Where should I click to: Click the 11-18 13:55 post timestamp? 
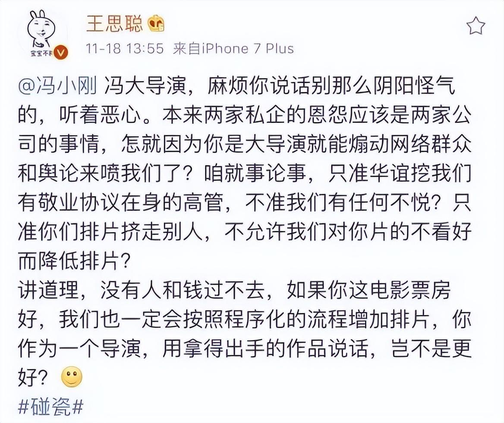pyautogui.click(x=125, y=48)
